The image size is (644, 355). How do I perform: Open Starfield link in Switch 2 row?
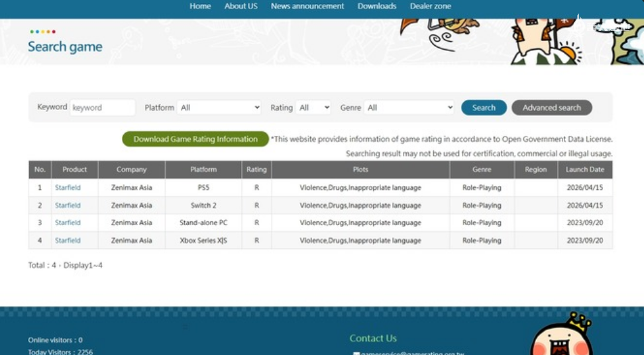tap(68, 205)
